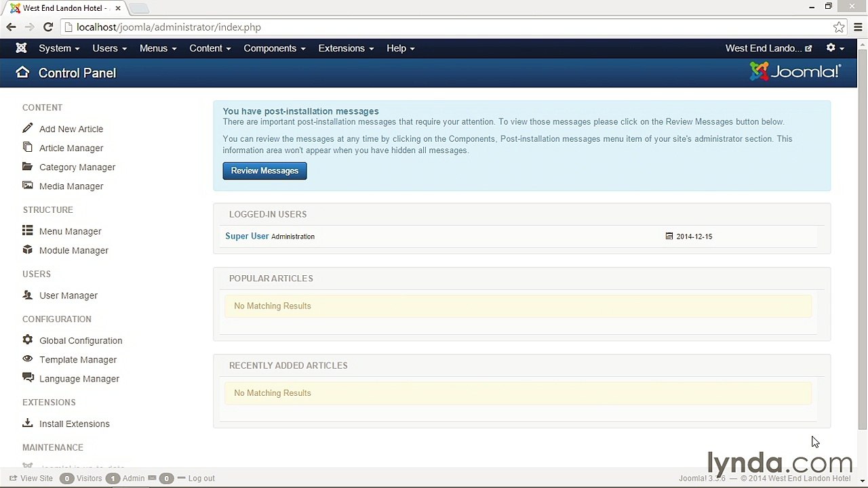Open Global Configuration link

tap(81, 340)
